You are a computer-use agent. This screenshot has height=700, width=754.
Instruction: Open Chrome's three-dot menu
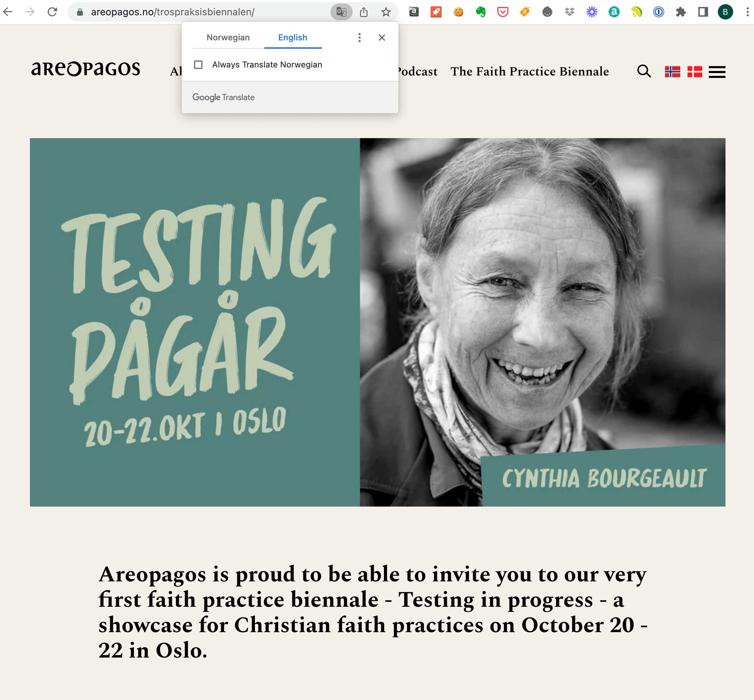[x=747, y=12]
